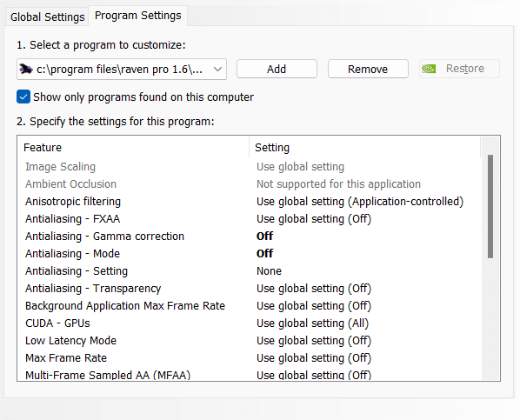Toggle Show only programs found on this computer
520x420 pixels.
point(23,97)
